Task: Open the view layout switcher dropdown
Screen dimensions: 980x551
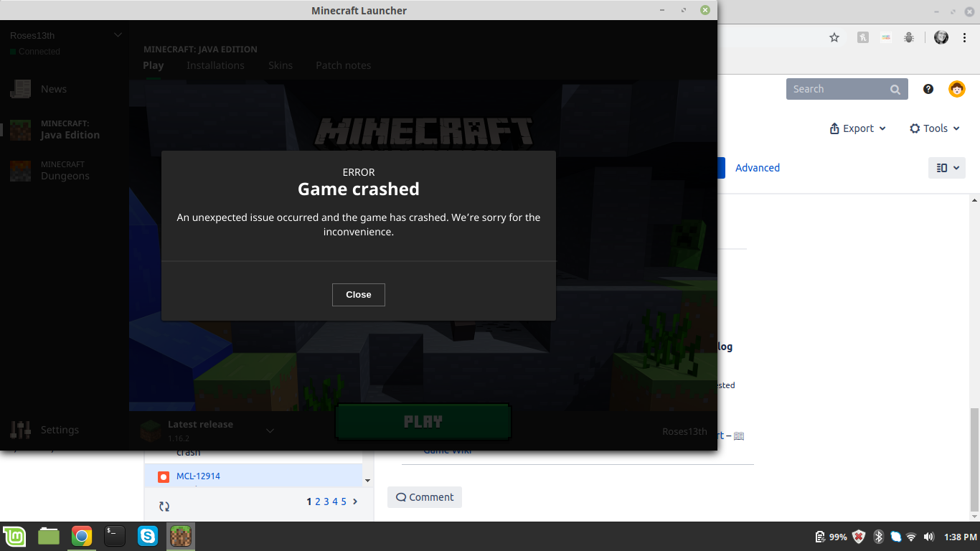Action: click(x=947, y=168)
